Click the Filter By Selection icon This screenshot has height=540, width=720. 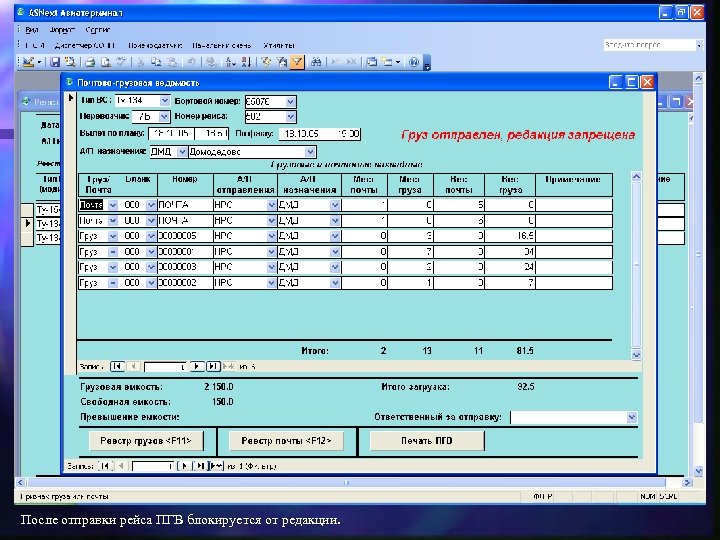(x=266, y=62)
